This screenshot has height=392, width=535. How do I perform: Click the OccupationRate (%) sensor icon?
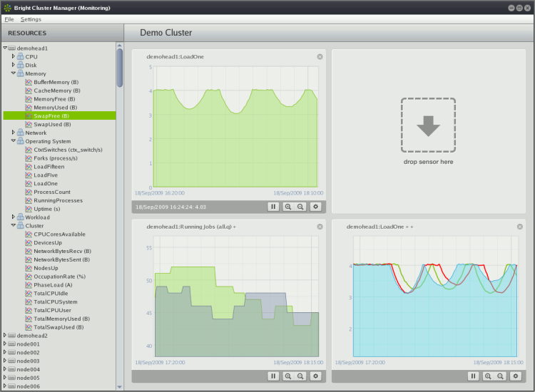pyautogui.click(x=29, y=277)
